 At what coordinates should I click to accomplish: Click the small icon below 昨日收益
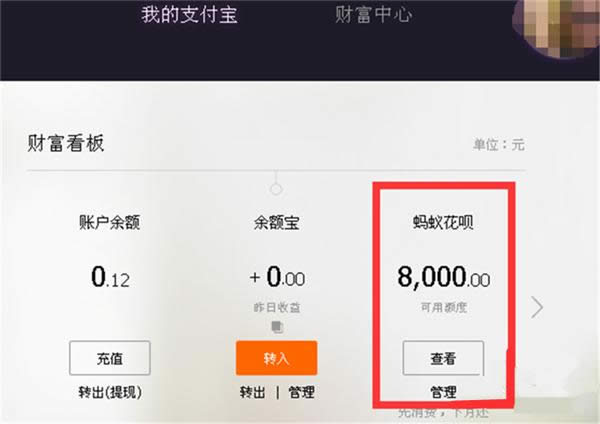tap(276, 325)
